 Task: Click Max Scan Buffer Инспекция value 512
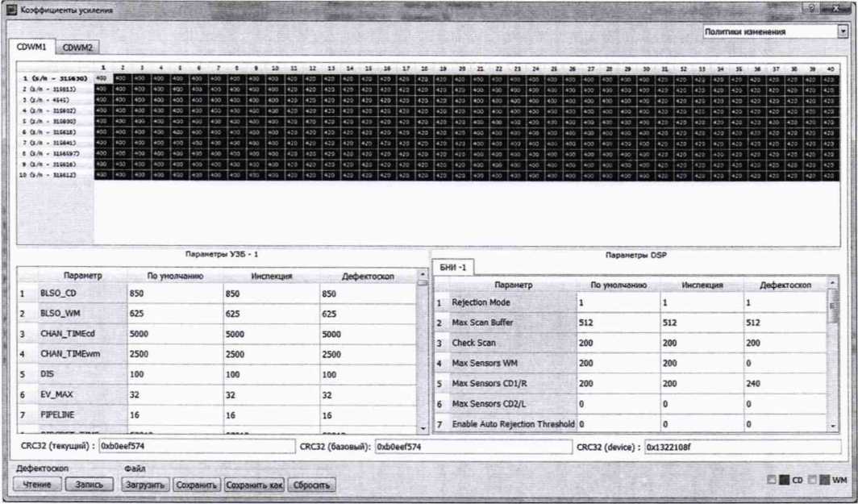(702, 323)
